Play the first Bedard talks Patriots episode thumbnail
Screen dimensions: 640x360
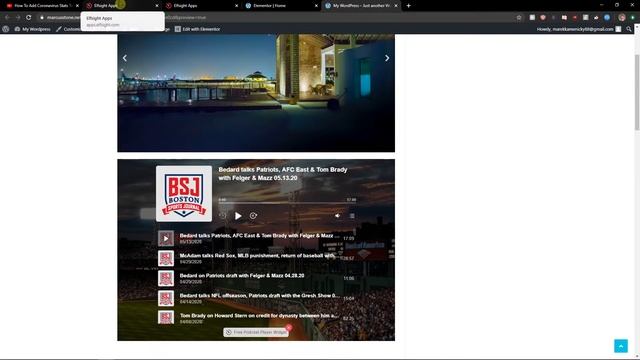pyautogui.click(x=166, y=238)
